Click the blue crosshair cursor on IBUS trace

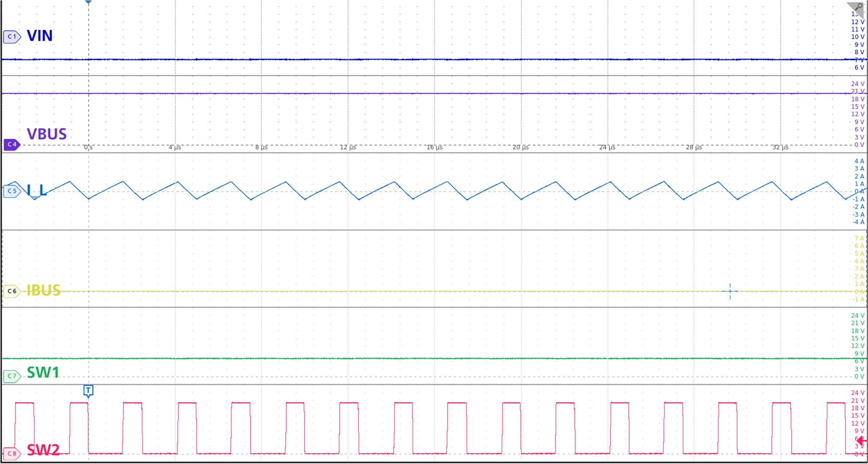(730, 292)
